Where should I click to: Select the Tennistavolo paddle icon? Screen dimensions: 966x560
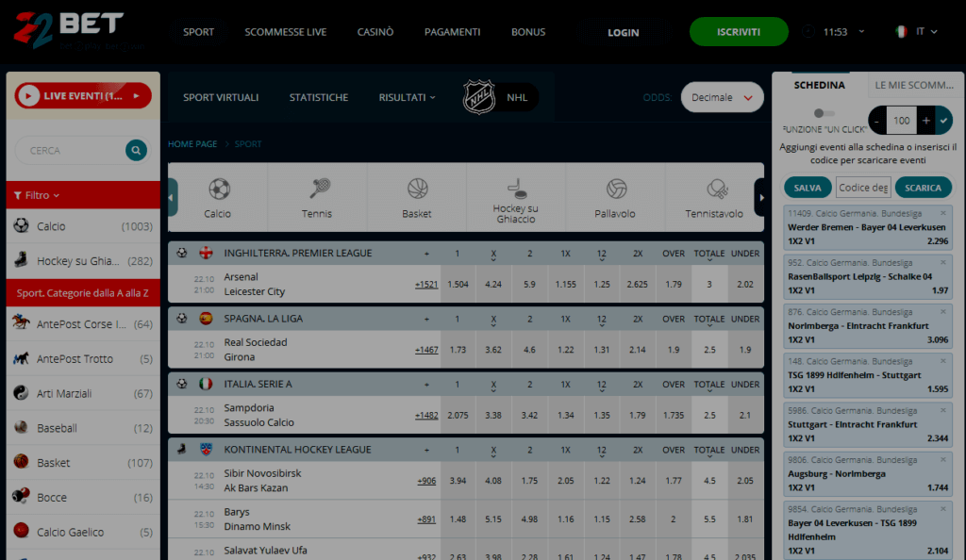[717, 189]
